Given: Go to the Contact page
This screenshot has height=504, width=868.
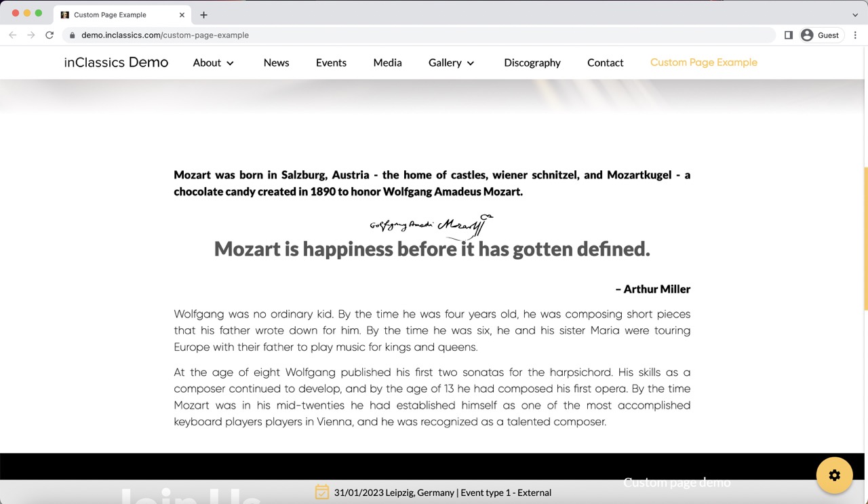Looking at the screenshot, I should pos(605,62).
